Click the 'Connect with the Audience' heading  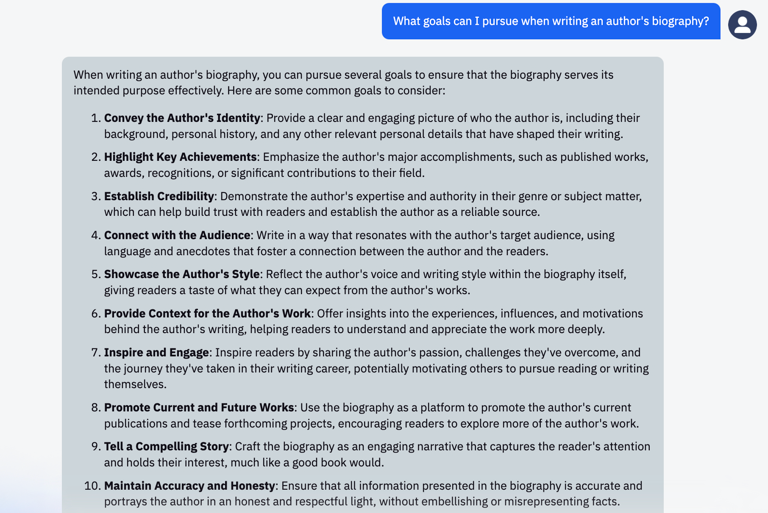177,235
